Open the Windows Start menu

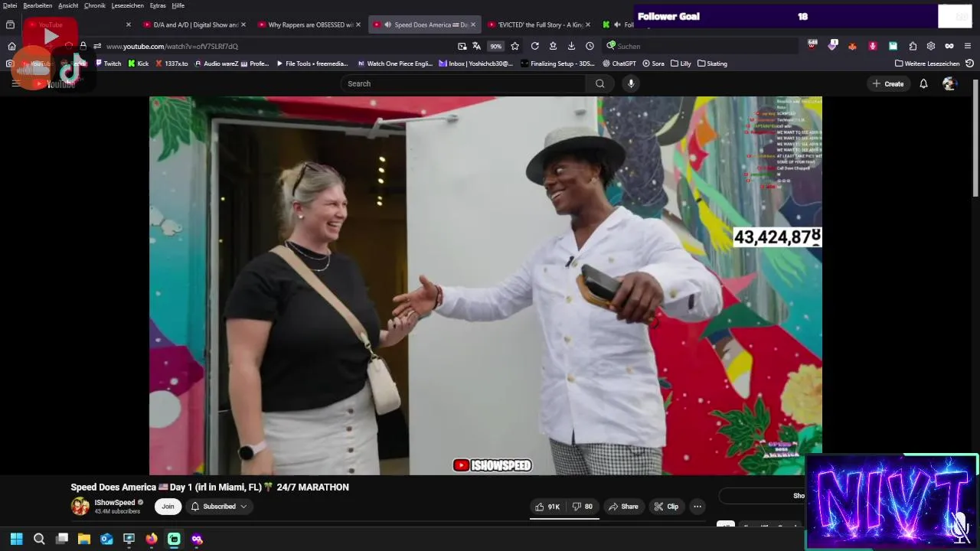[x=16, y=539]
